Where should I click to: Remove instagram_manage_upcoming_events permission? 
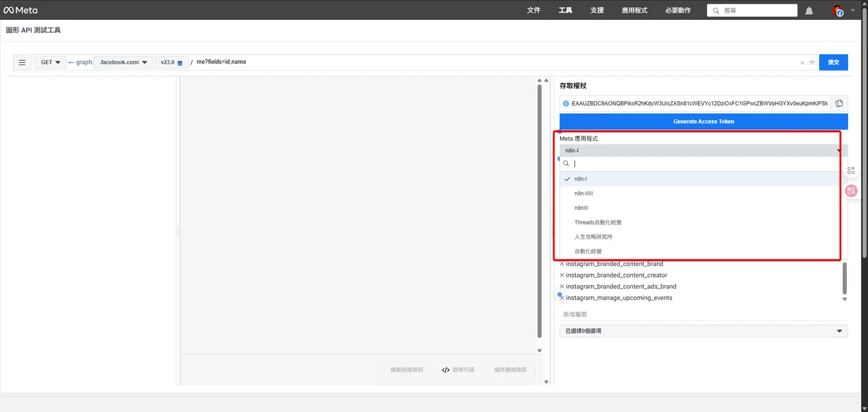coord(562,298)
